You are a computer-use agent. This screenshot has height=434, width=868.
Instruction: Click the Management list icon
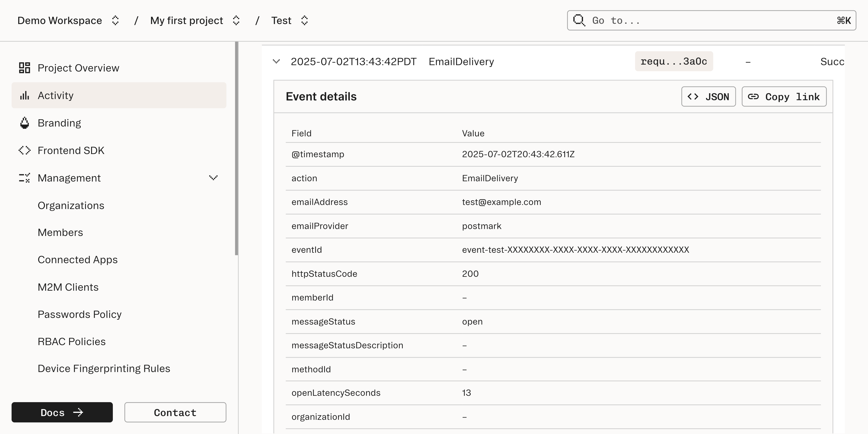[24, 178]
